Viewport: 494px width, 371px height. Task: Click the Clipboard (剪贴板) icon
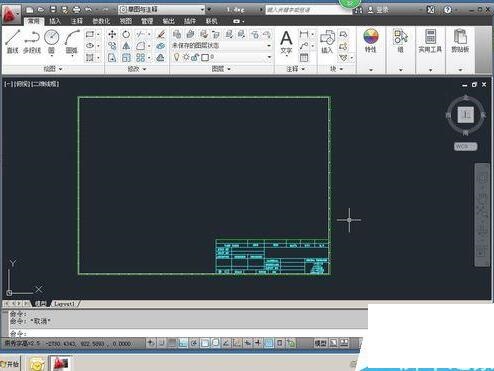[460, 41]
